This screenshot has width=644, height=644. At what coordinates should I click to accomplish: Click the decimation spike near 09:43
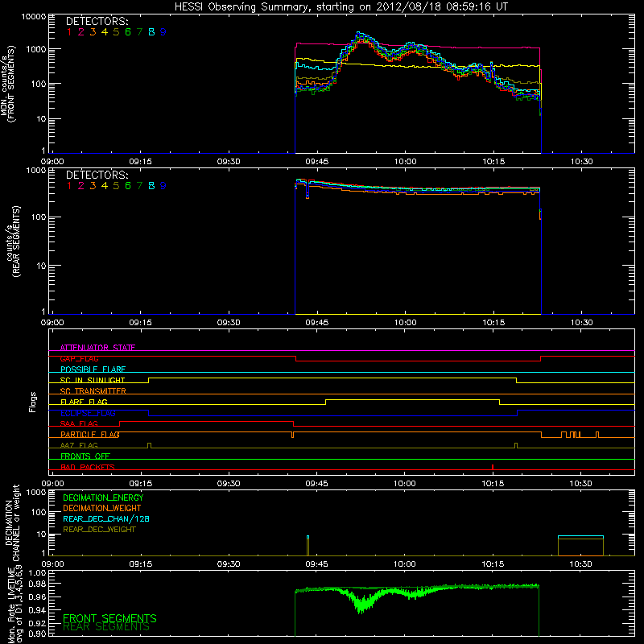[x=308, y=546]
